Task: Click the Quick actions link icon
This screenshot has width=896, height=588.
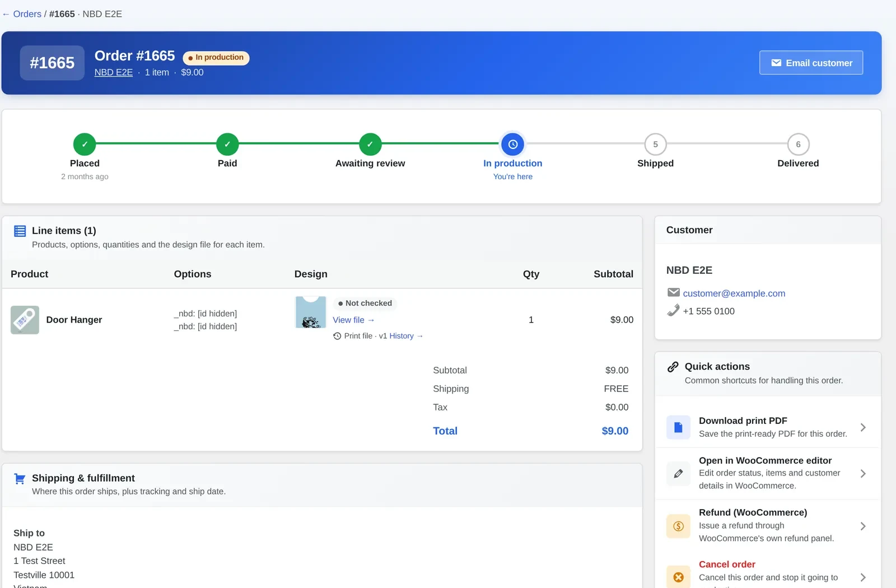Action: pyautogui.click(x=673, y=367)
